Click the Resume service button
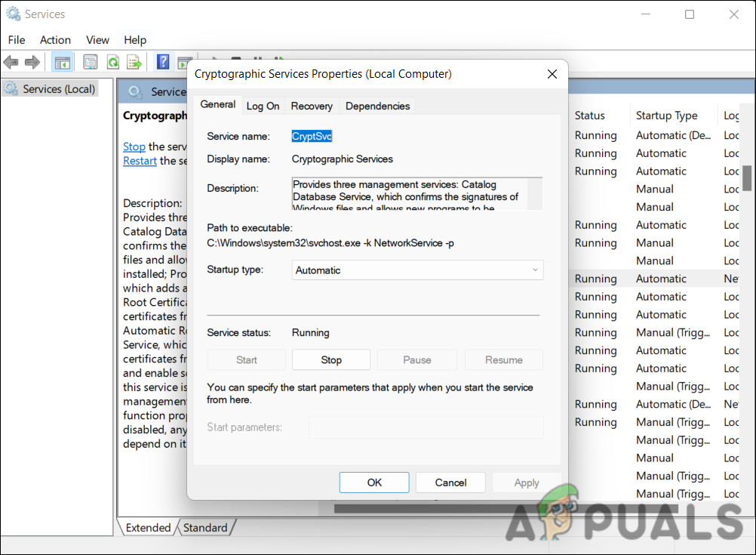This screenshot has height=555, width=756. pyautogui.click(x=504, y=360)
